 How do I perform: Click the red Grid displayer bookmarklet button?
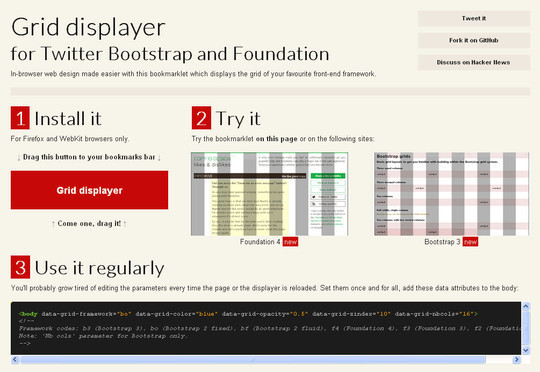pos(90,190)
